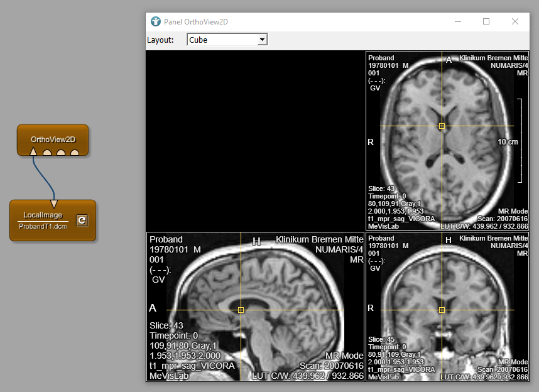This screenshot has height=392, width=539.
Task: Click the Layout dropdown arrow button
Action: pos(263,40)
